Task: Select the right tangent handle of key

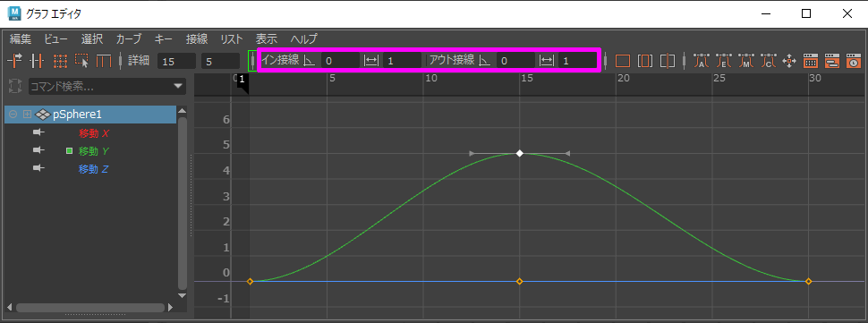Action: [567, 153]
